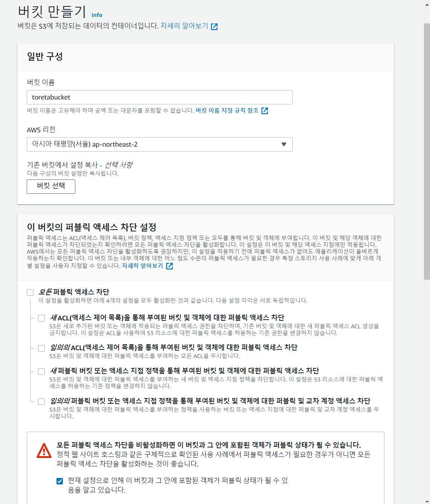This screenshot has height=504, width=430.
Task: Toggle 새 퍼블릭 버킷 정책 차단 checkbox
Action: [x=41, y=371]
